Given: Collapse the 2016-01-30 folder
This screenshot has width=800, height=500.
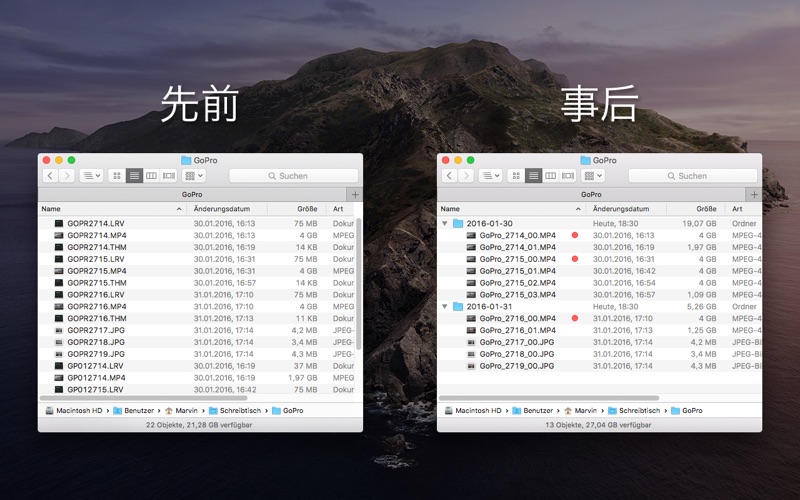Looking at the screenshot, I should pos(445,223).
